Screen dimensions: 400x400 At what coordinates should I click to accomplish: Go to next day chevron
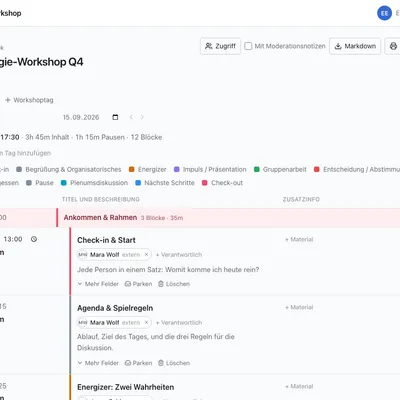pos(142,117)
